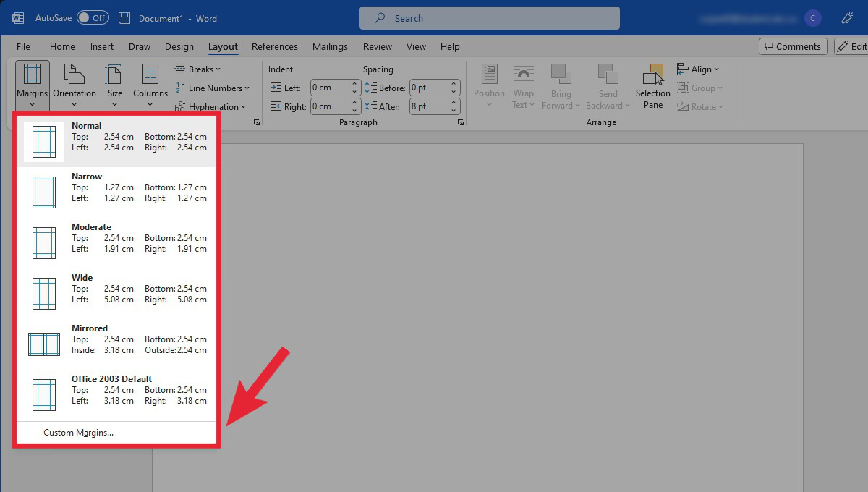Increment the Spacing Before value
Screen dimensions: 868x492
[454, 84]
